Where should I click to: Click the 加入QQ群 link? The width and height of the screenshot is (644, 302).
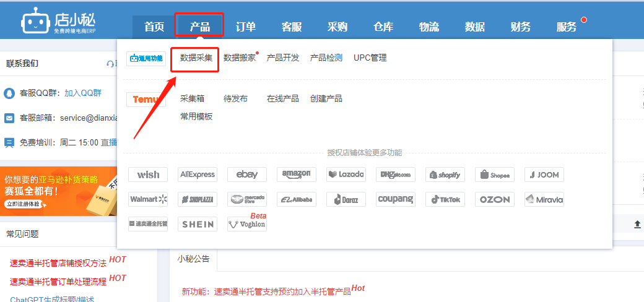(x=83, y=93)
